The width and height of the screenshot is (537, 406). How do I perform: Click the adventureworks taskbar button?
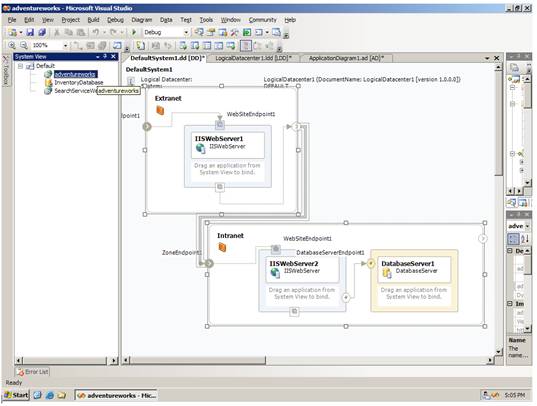point(116,395)
